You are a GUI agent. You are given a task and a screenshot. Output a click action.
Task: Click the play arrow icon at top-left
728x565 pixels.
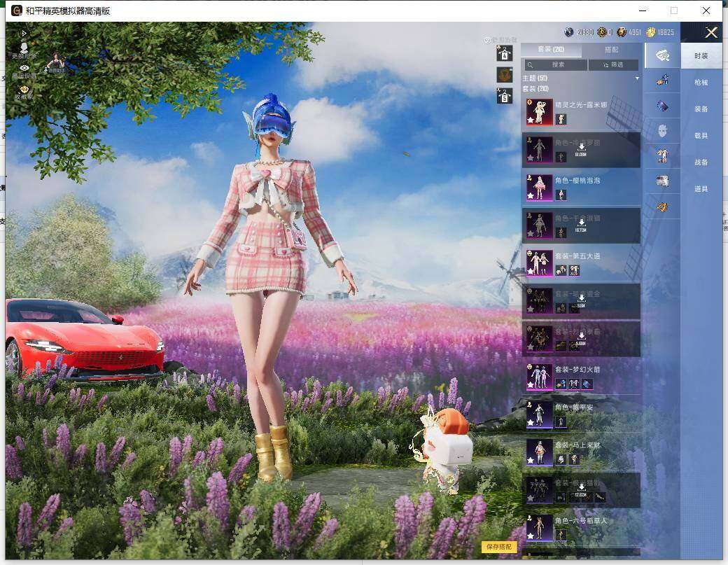point(24,34)
